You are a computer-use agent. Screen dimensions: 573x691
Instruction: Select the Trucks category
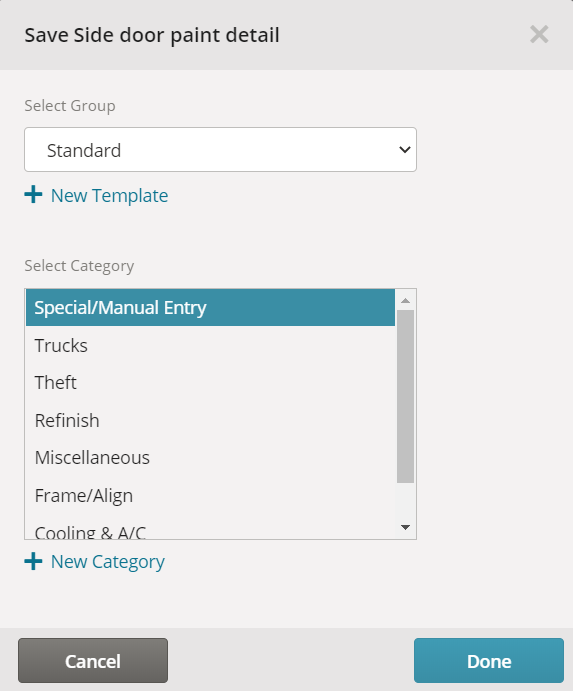click(210, 346)
